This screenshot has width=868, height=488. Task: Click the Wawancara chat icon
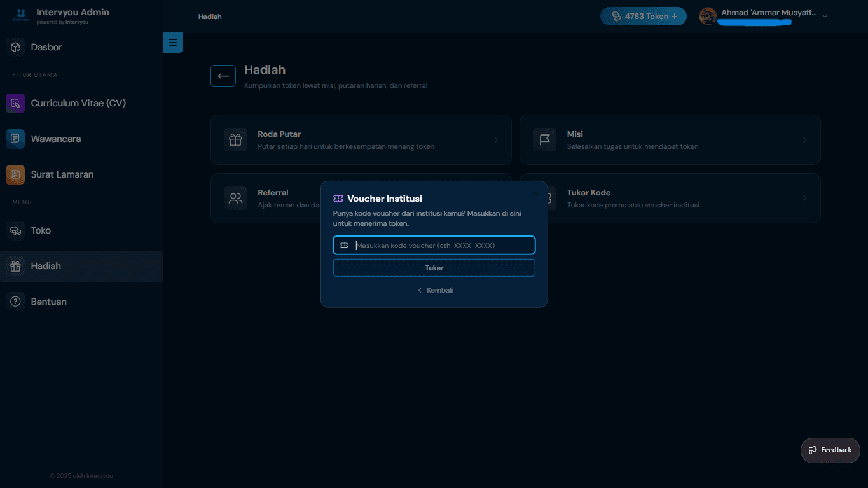15,139
